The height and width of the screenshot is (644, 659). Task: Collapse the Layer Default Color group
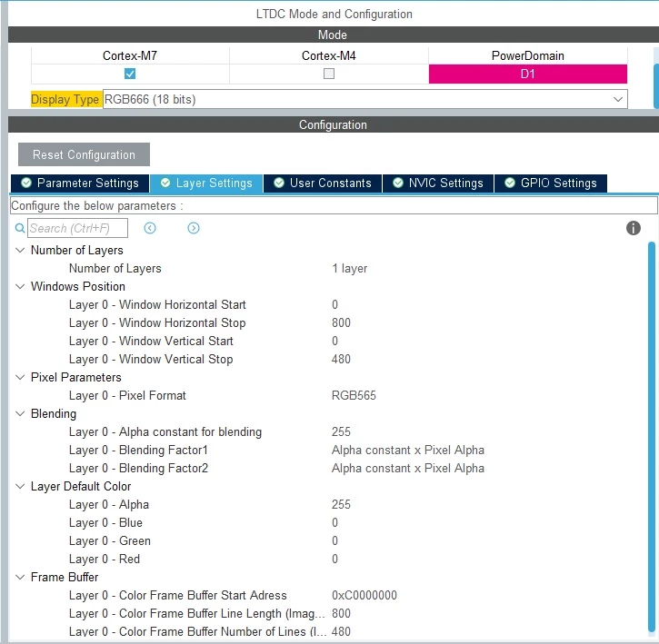click(20, 487)
